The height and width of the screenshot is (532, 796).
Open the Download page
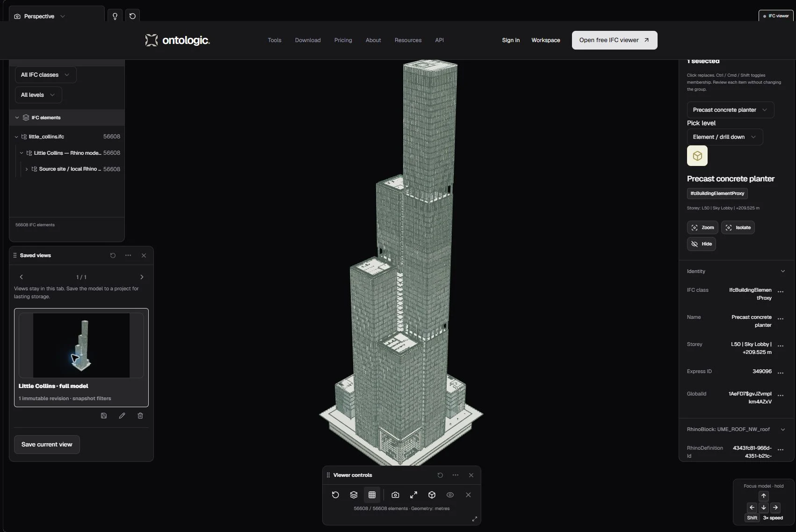308,40
